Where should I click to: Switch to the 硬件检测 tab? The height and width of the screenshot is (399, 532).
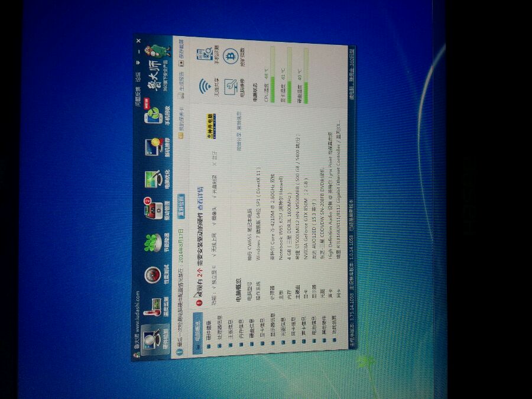155,339
